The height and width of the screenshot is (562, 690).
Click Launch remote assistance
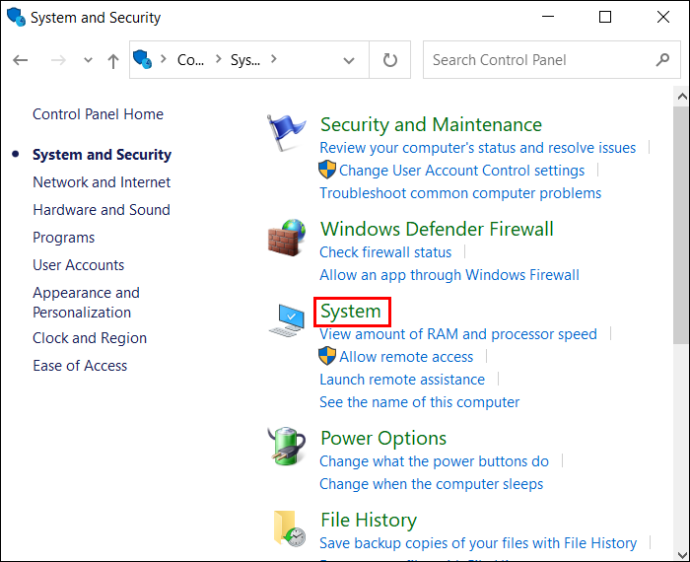(x=402, y=379)
